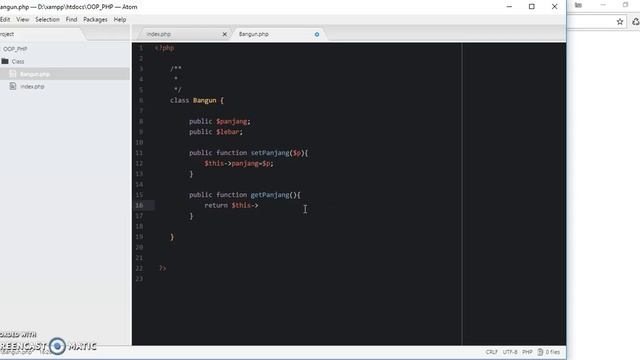Click the modified dot on Bangun.php tab
640x360 pixels.
pyautogui.click(x=317, y=34)
